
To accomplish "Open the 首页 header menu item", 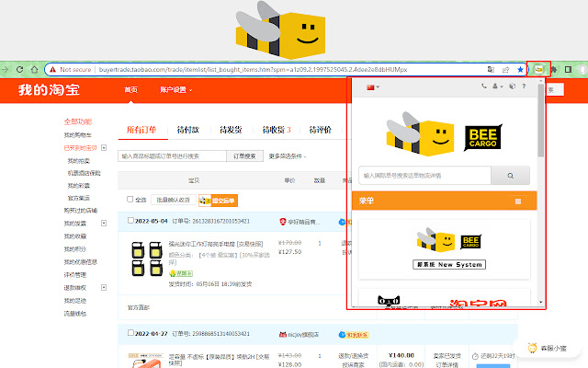I will (130, 90).
